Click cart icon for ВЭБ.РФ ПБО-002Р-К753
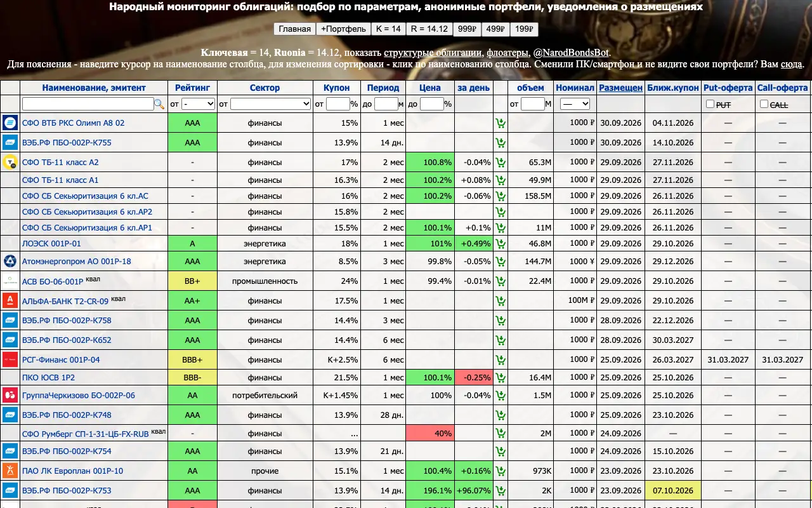812x508 pixels. point(501,491)
